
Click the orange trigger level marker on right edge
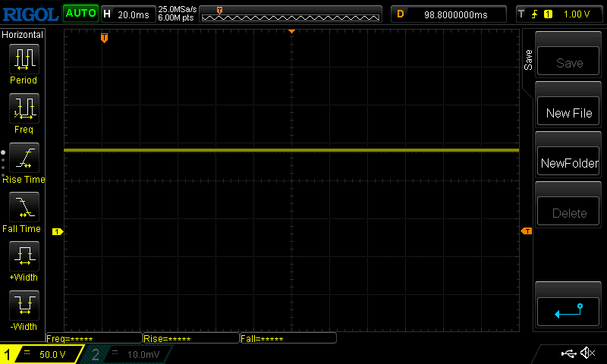point(527,231)
